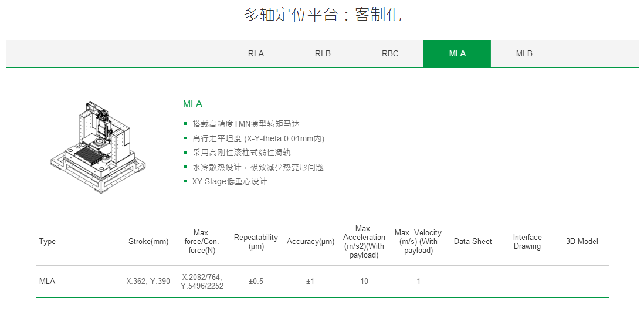Click the active MLA tab
Screen dimensions: 644x318
457,53
